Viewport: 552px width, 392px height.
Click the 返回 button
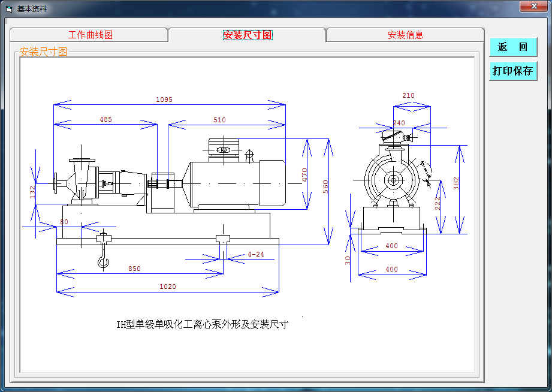[x=513, y=47]
